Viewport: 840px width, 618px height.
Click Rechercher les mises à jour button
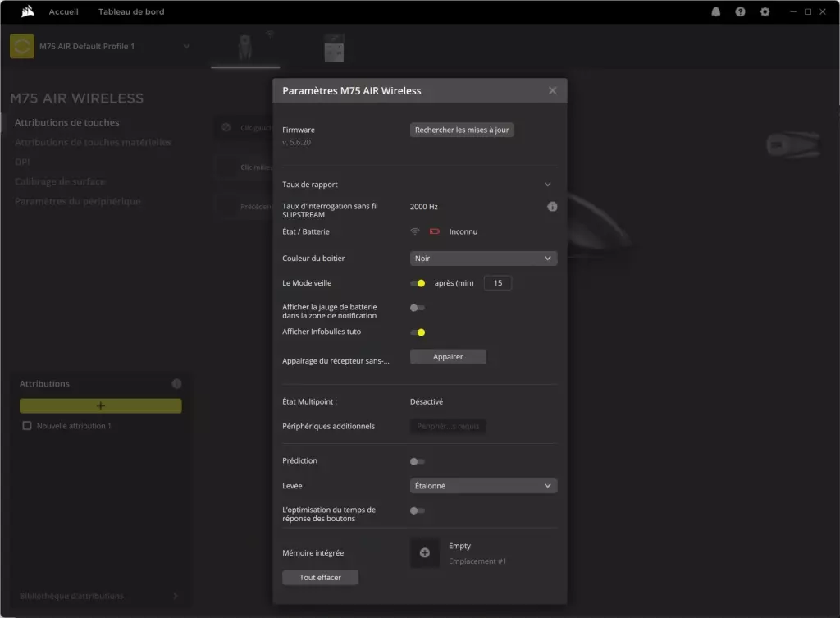point(462,130)
